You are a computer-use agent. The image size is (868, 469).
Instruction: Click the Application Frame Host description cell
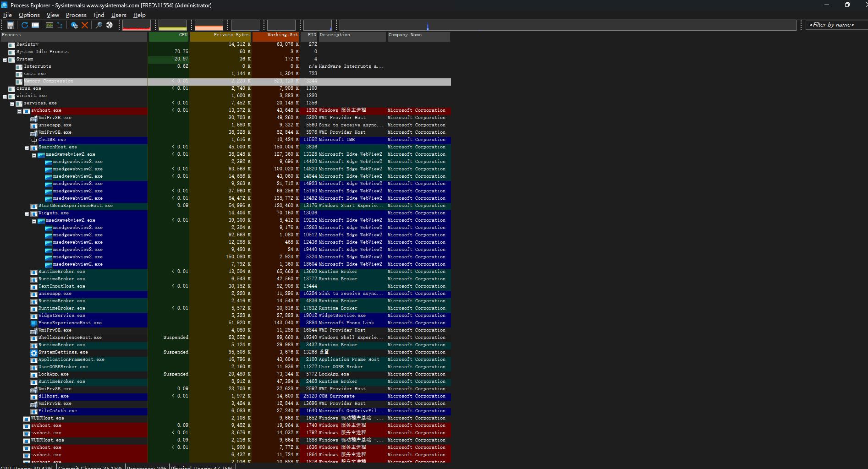pos(349,360)
